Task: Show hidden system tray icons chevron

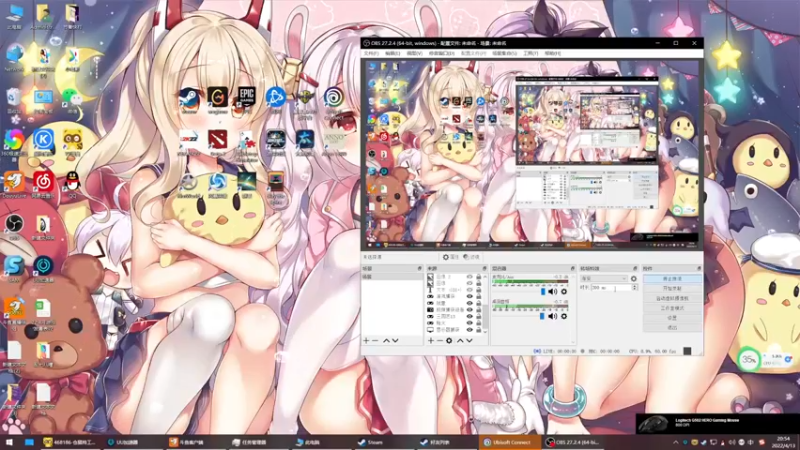Action: point(676,442)
